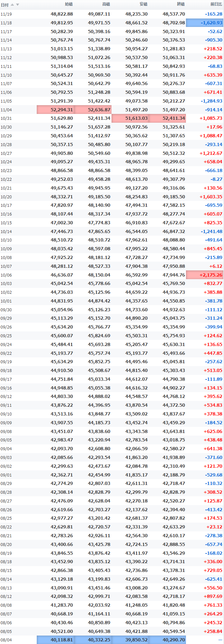This screenshot has height=644, width=224.
Task: Select the 10/06 date cell
Action: coord(6,275)
